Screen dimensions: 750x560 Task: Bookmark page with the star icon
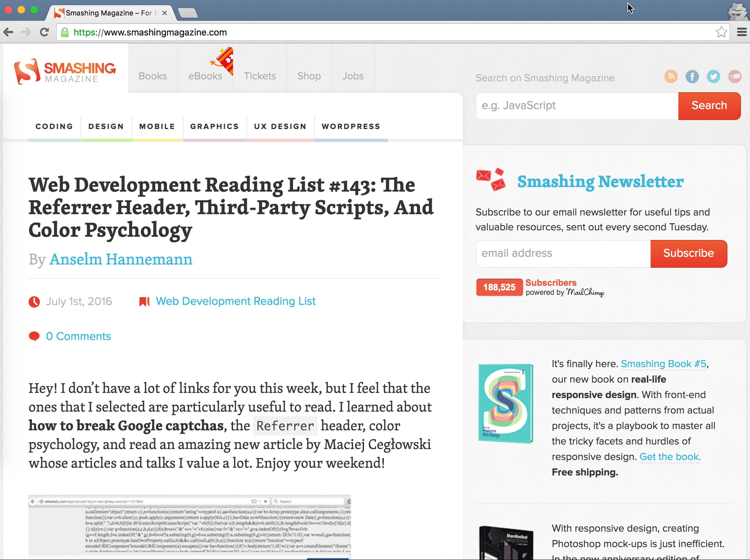pyautogui.click(x=721, y=32)
